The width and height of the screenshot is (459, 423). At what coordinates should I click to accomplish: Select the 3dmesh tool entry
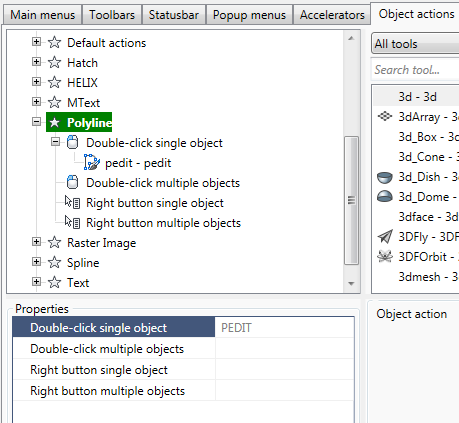[x=428, y=277]
